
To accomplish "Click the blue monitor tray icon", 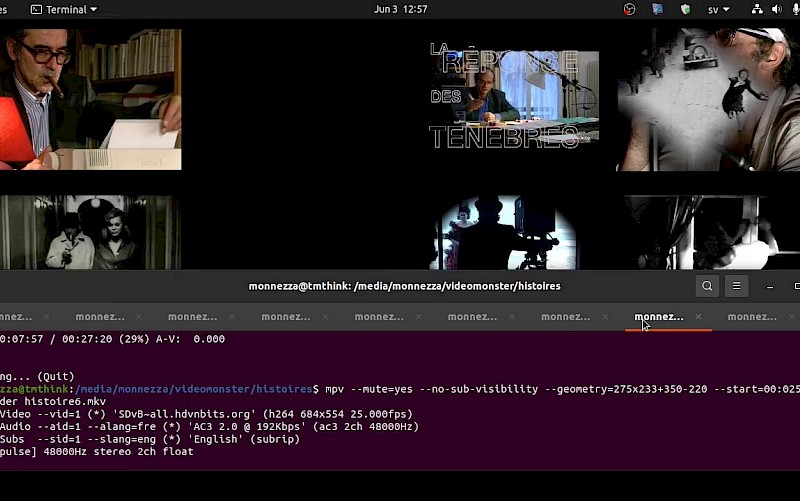I will tap(657, 9).
